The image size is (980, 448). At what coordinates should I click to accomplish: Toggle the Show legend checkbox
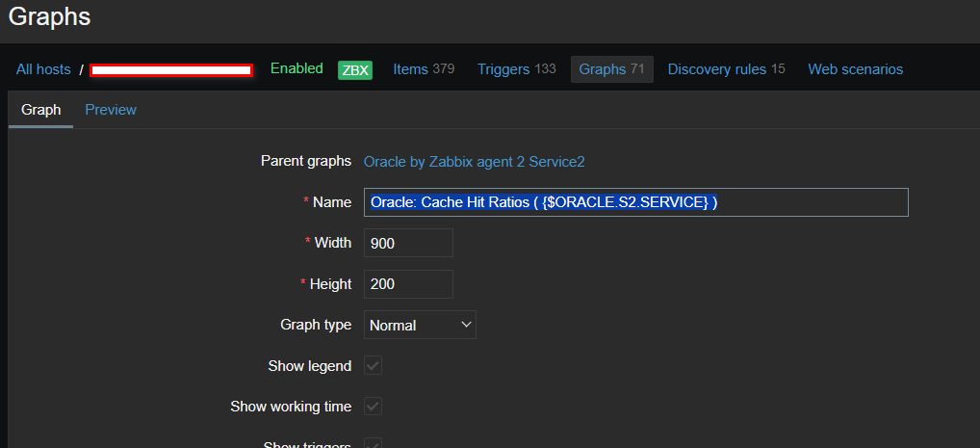[373, 366]
